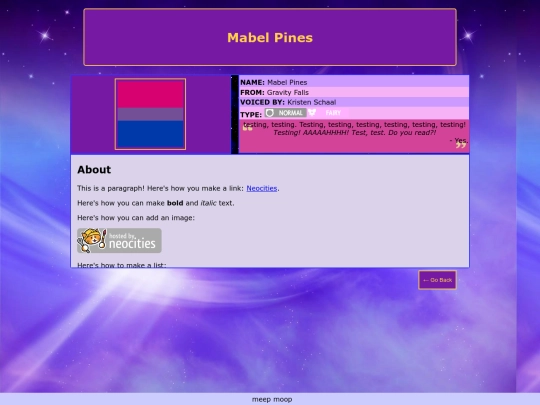Click 'Here's how you can add an image:' text
This screenshot has height=405, width=540.
tap(136, 218)
